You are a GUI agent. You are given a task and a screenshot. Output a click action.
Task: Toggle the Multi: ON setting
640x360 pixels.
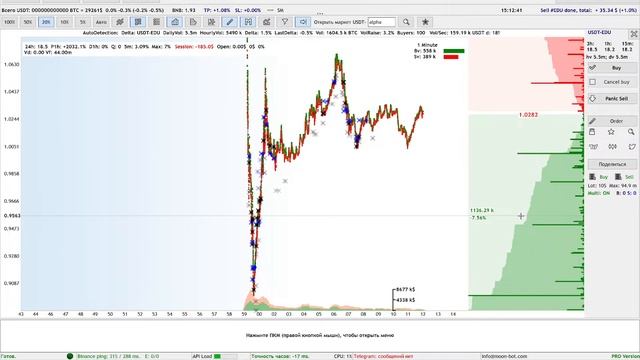(598, 193)
